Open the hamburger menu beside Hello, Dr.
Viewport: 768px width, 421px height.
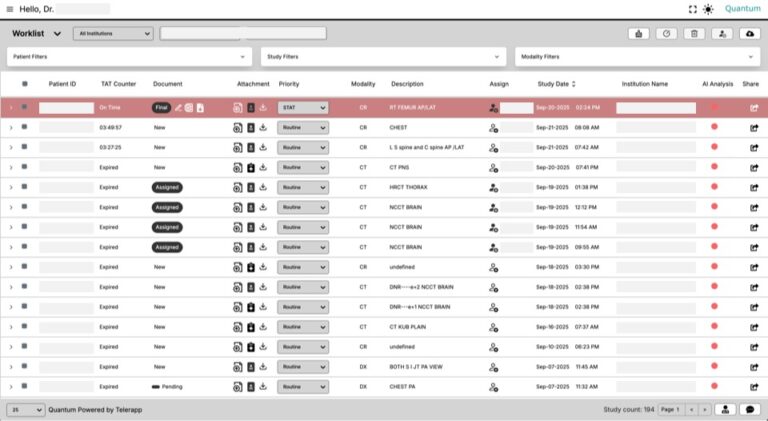coord(10,9)
